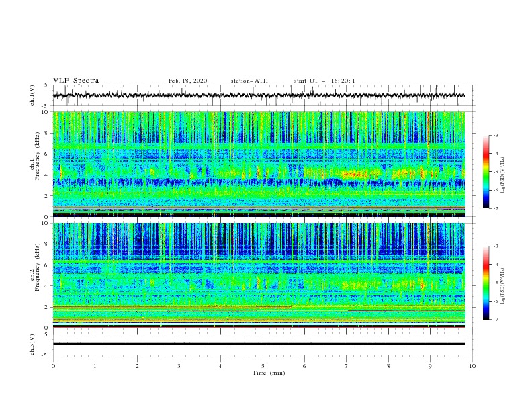Image resolution: width=532 pixels, height=411 pixels.
Task: Click the "VLF Spectra" plot title
Action: click(76, 81)
